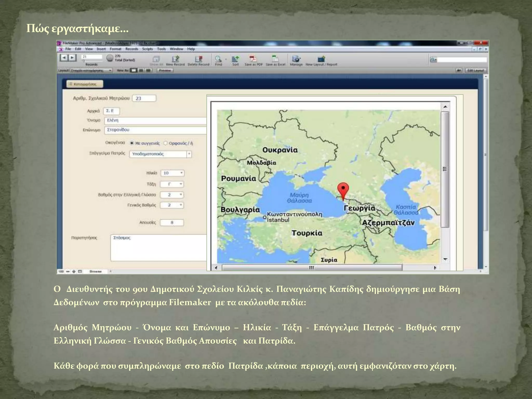Select the 'Ορφανός' radio button
This screenshot has width=532, height=399.
point(165,143)
